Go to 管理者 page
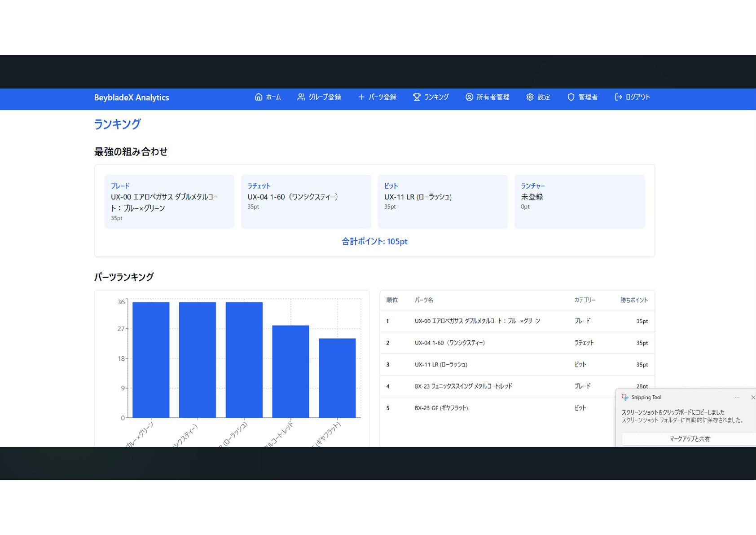Image resolution: width=756 pixels, height=535 pixels. point(582,97)
